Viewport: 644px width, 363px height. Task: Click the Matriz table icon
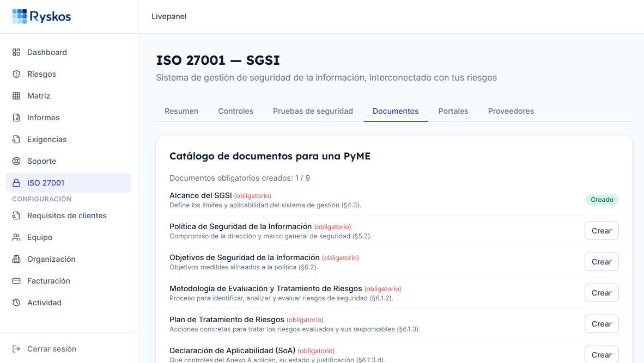(16, 96)
